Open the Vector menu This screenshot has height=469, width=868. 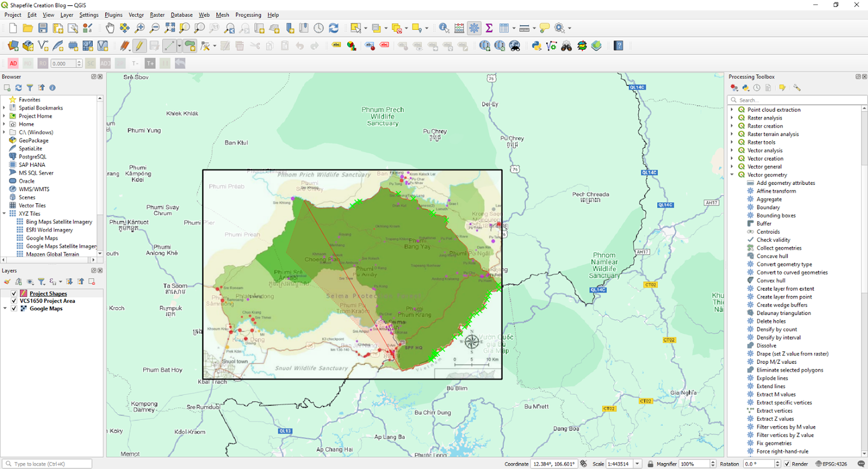pyautogui.click(x=136, y=15)
